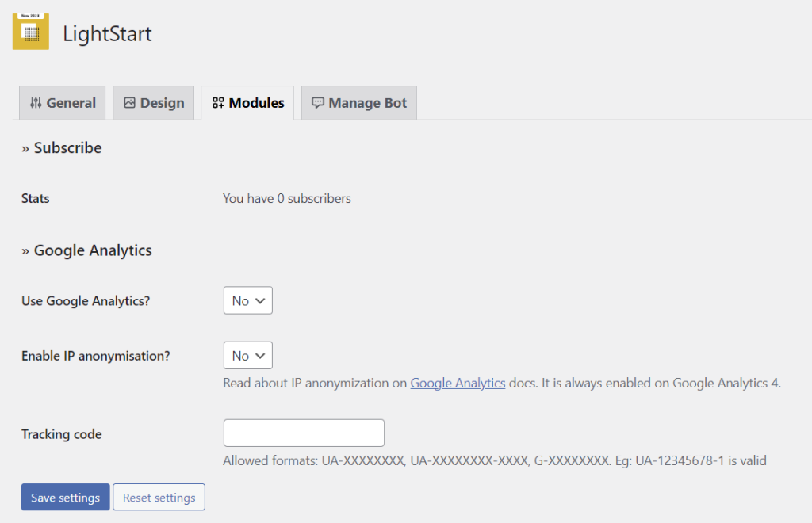812x523 pixels.
Task: Click the LightStart plugin logo icon
Action: [30, 32]
